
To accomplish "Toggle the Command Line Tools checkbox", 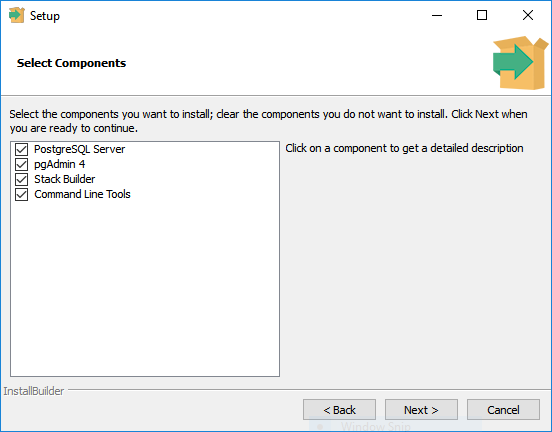I will pyautogui.click(x=21, y=194).
